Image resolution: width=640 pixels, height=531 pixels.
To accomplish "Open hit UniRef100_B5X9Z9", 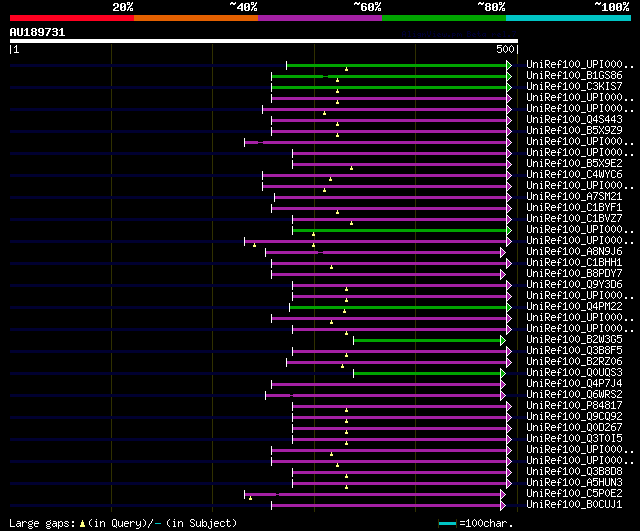I will (x=574, y=131).
